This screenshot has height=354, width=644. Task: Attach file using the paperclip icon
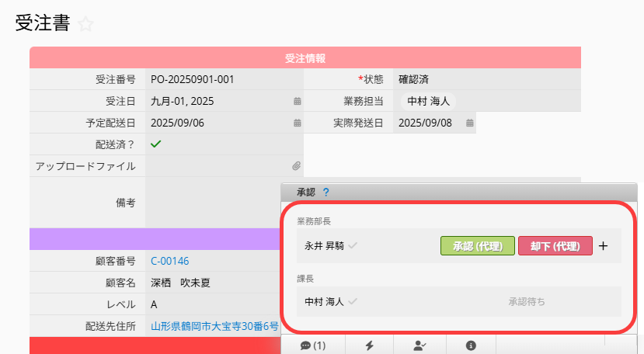coord(297,166)
